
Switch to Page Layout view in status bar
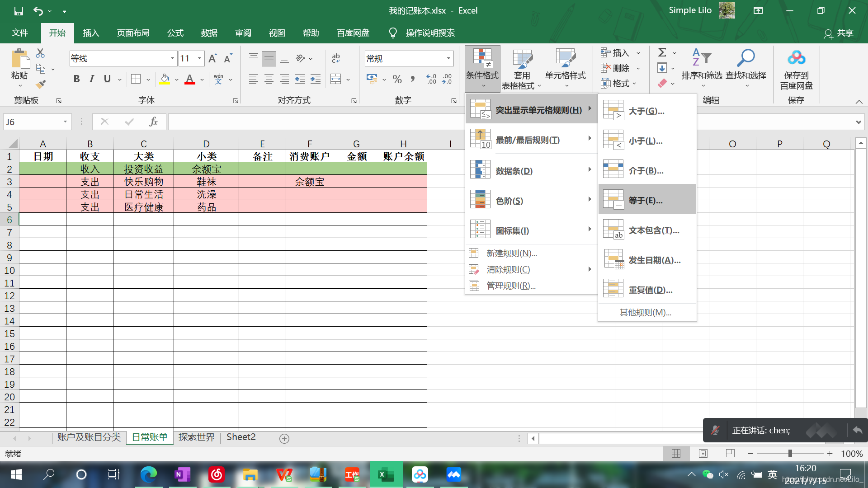tap(703, 453)
